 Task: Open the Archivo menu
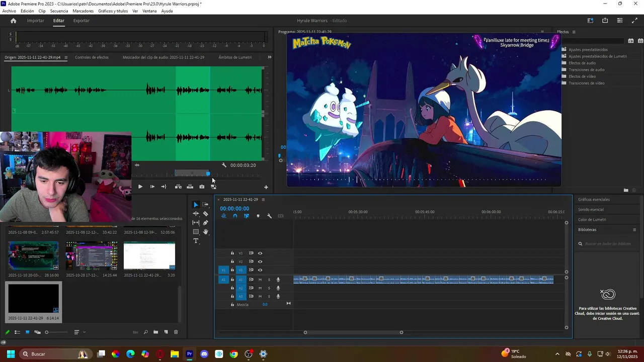tap(9, 11)
